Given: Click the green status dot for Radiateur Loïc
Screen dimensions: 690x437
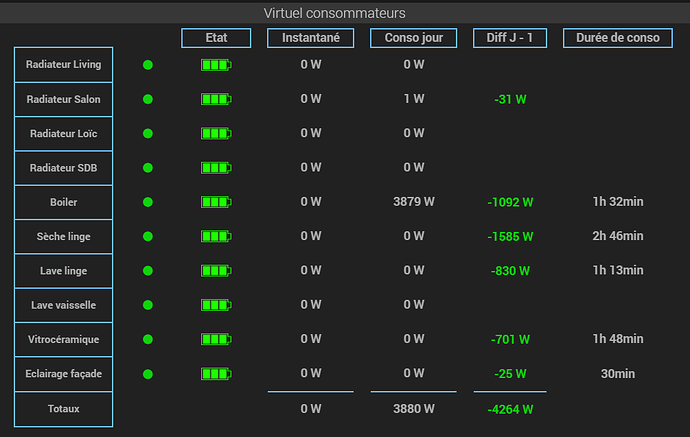Looking at the screenshot, I should coord(148,134).
